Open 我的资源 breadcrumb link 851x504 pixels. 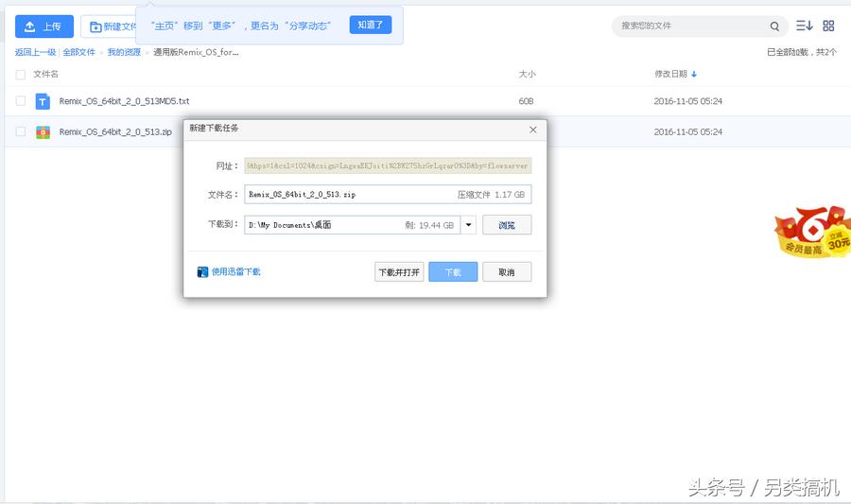[x=124, y=52]
